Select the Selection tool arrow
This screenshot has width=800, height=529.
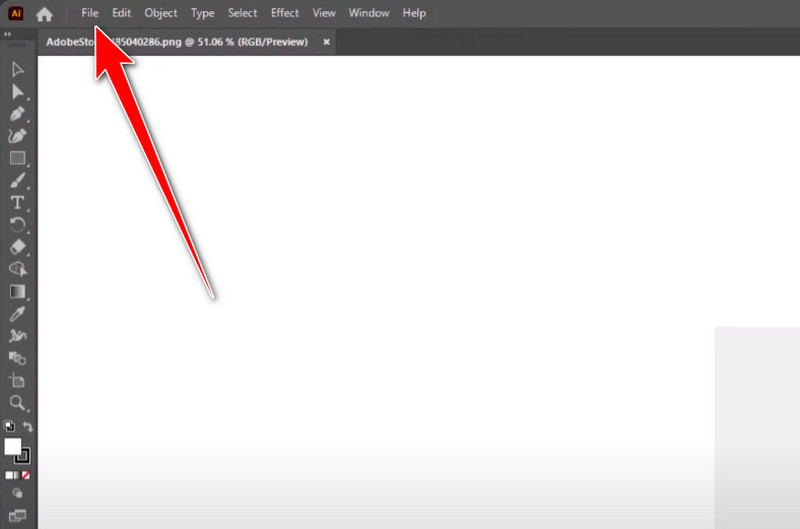pos(17,69)
